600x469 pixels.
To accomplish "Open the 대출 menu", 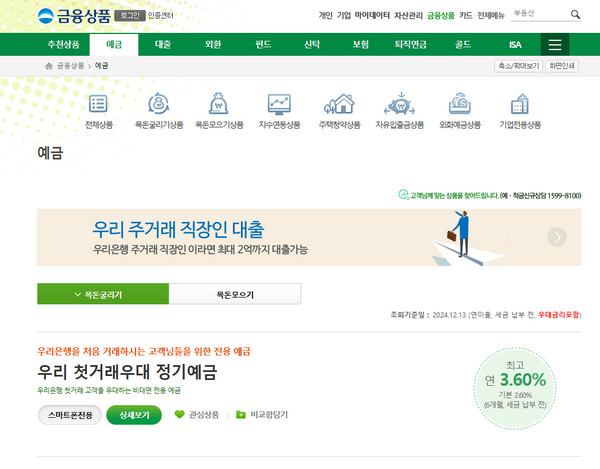I will click(x=163, y=44).
